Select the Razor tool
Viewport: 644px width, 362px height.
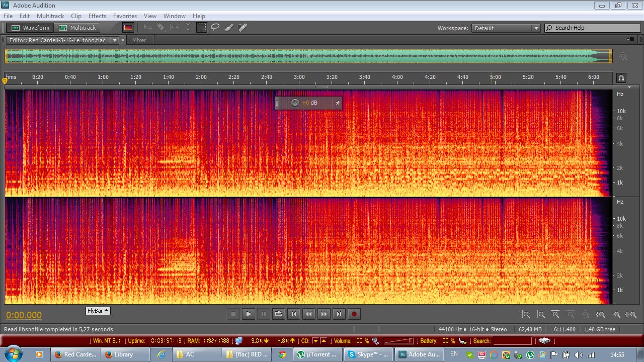tap(161, 28)
